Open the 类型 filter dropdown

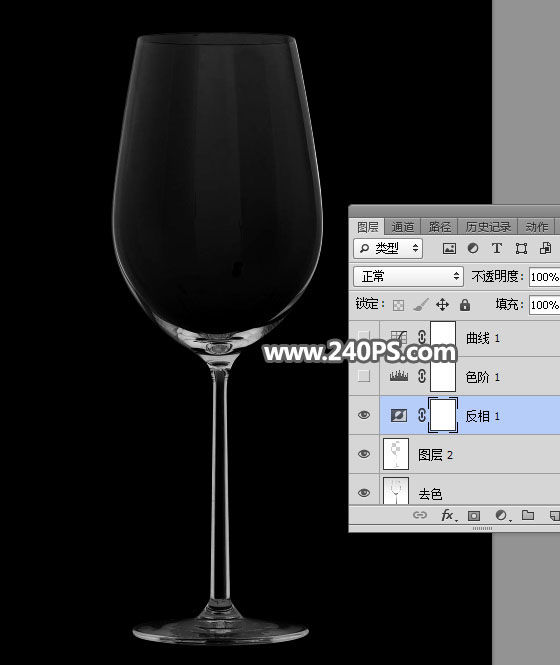coord(388,249)
